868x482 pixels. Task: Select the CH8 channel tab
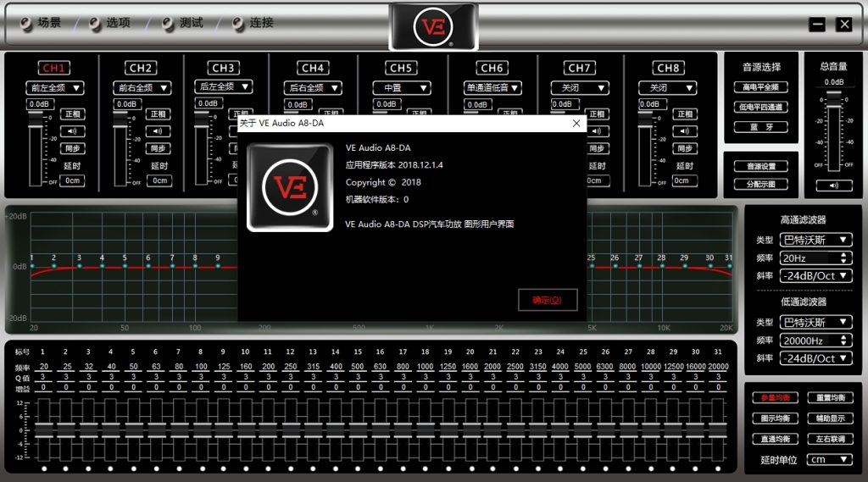[x=668, y=68]
